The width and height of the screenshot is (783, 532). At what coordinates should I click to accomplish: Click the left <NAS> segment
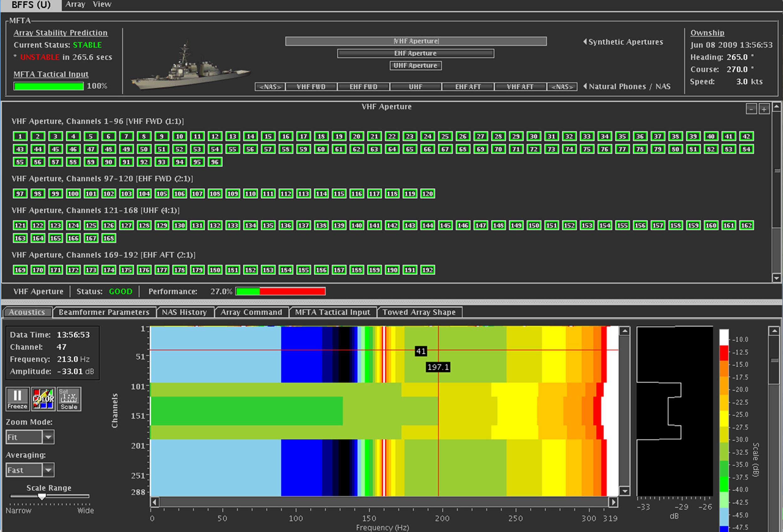click(x=270, y=87)
